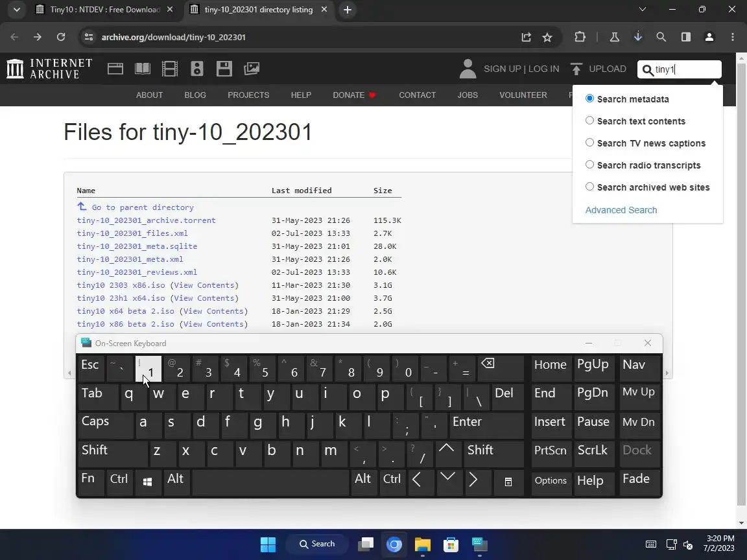The height and width of the screenshot is (560, 747).
Task: Open the BLOG menu item
Action: [195, 95]
